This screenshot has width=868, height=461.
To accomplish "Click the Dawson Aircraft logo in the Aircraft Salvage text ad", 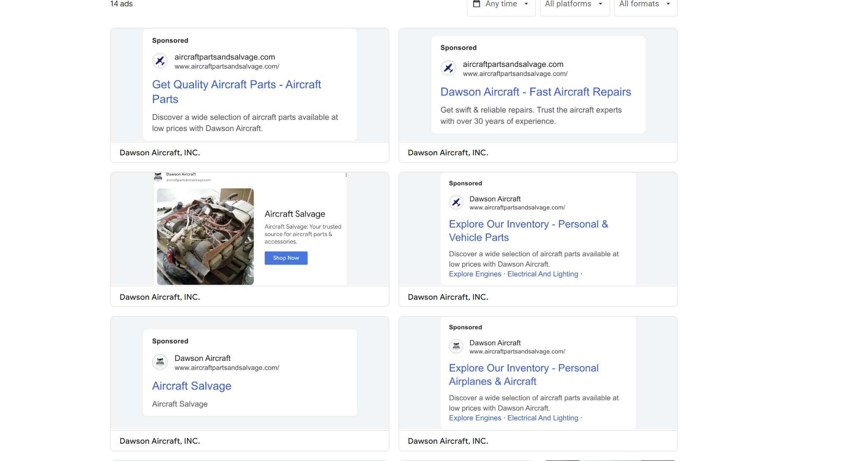I will point(160,362).
